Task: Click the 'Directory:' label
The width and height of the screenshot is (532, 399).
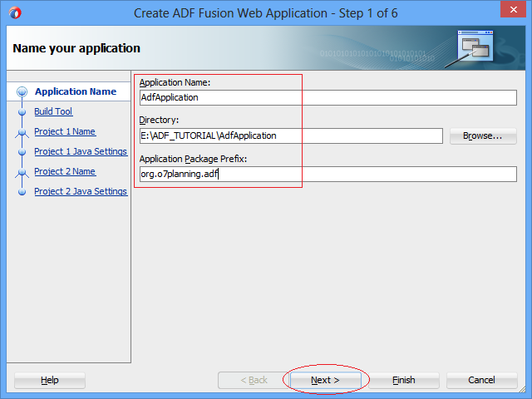Action: pyautogui.click(x=159, y=120)
